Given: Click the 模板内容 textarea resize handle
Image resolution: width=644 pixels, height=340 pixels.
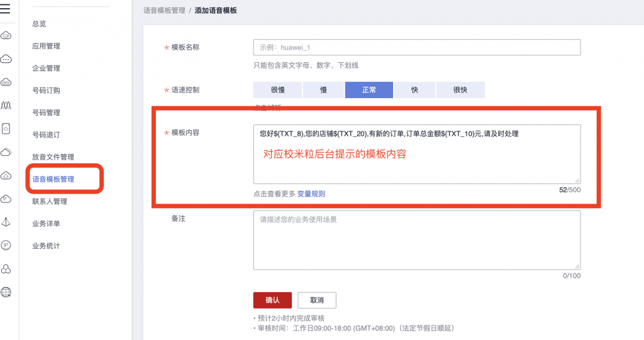Looking at the screenshot, I should tap(577, 180).
